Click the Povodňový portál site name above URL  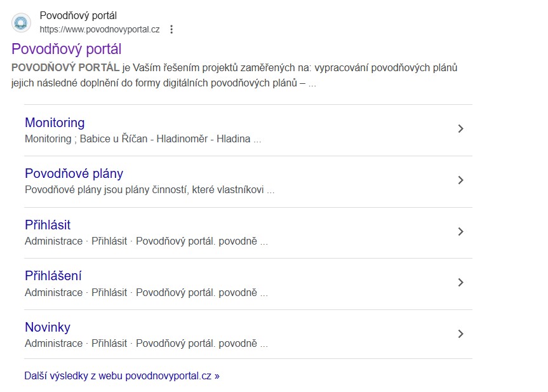(x=78, y=16)
